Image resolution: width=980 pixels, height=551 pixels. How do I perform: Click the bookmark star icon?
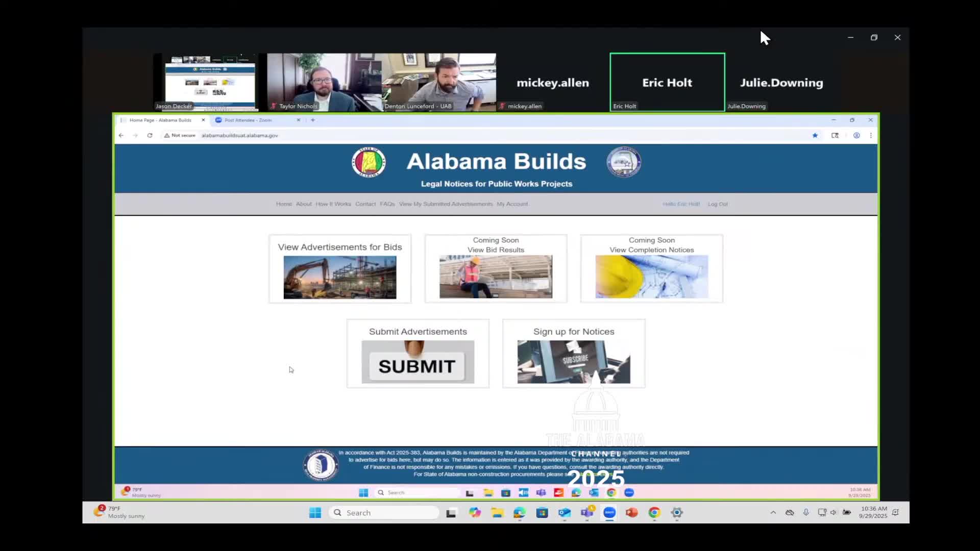[815, 135]
